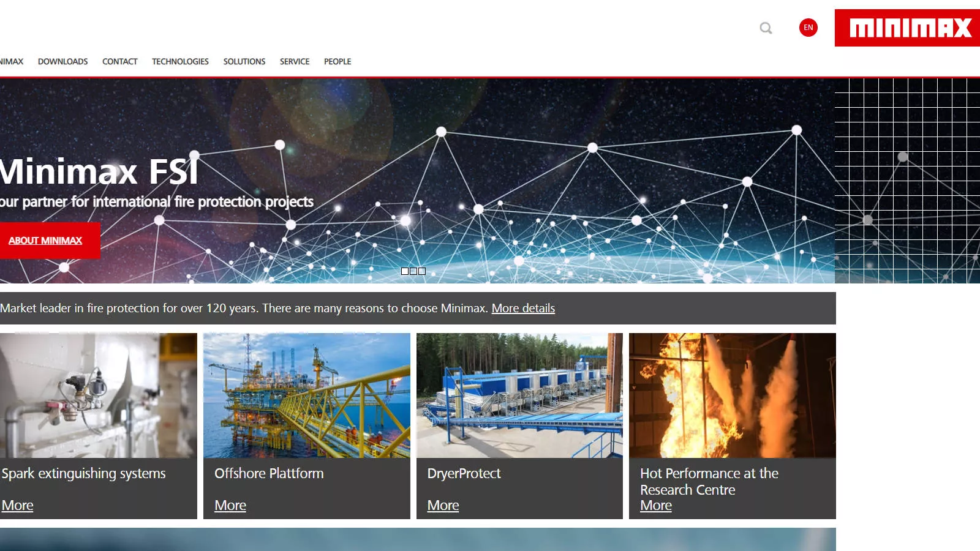Screen dimensions: 980x551
Task: Select the third carousel slide indicator
Action: pyautogui.click(x=422, y=271)
